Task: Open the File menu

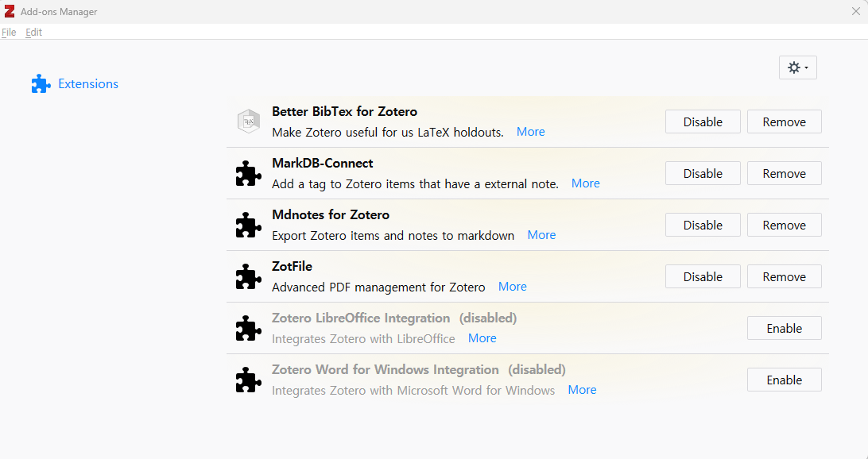Action: [x=9, y=32]
